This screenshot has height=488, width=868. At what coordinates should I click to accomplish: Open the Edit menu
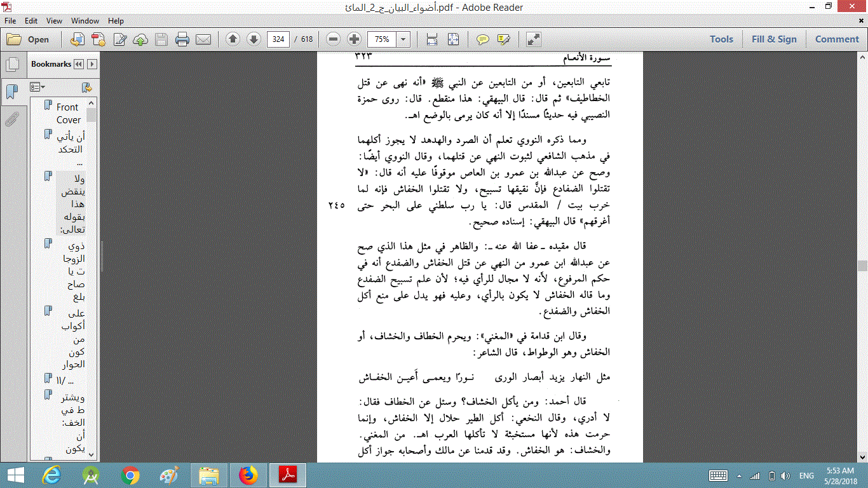click(31, 21)
